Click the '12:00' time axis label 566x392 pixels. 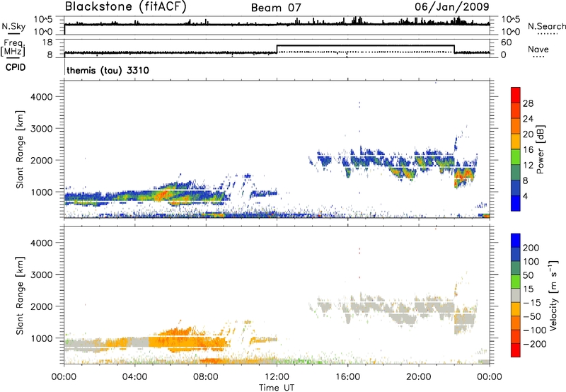(x=277, y=377)
